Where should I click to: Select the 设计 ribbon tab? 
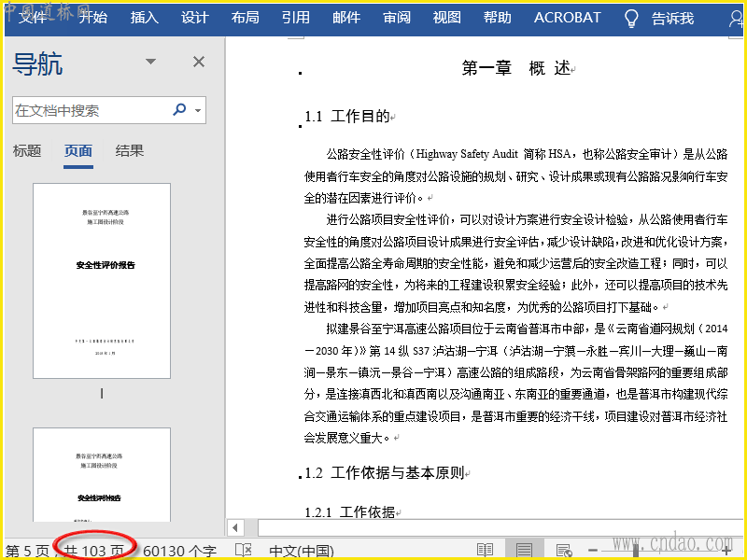pyautogui.click(x=195, y=18)
